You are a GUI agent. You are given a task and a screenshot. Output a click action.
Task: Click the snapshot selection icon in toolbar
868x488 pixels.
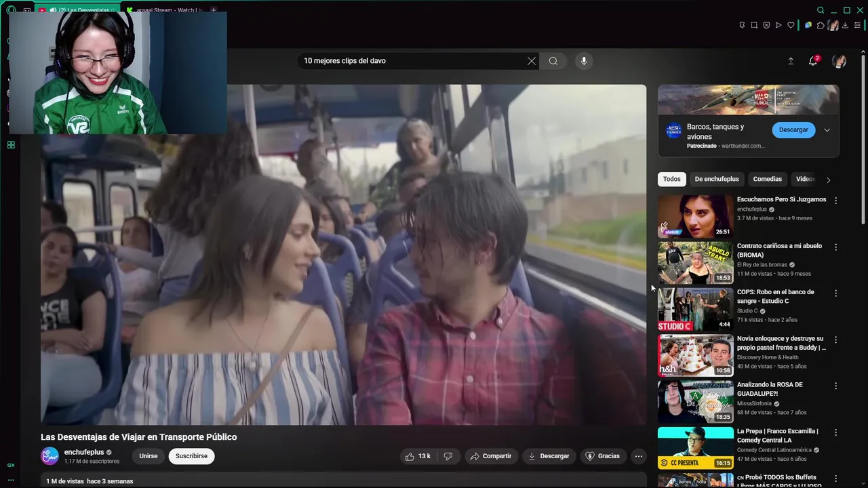[754, 25]
